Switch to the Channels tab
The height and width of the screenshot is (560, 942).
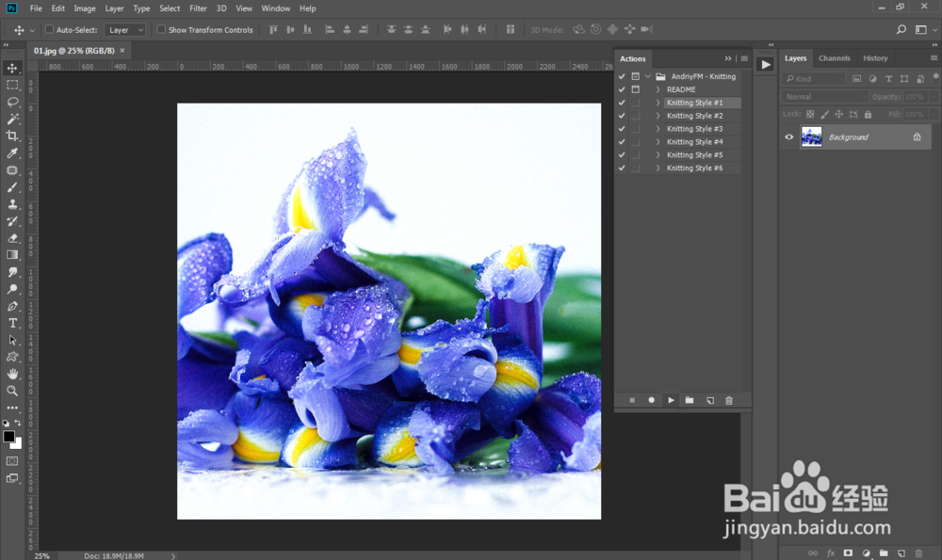point(834,58)
